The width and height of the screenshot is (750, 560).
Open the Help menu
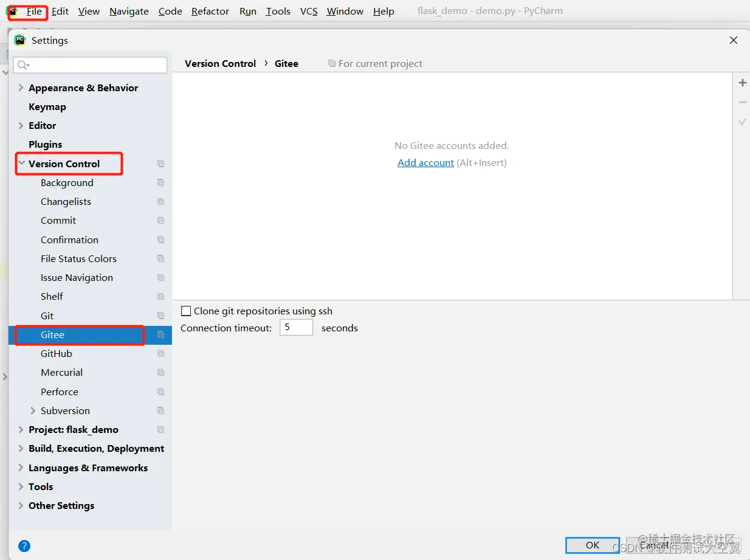[384, 11]
